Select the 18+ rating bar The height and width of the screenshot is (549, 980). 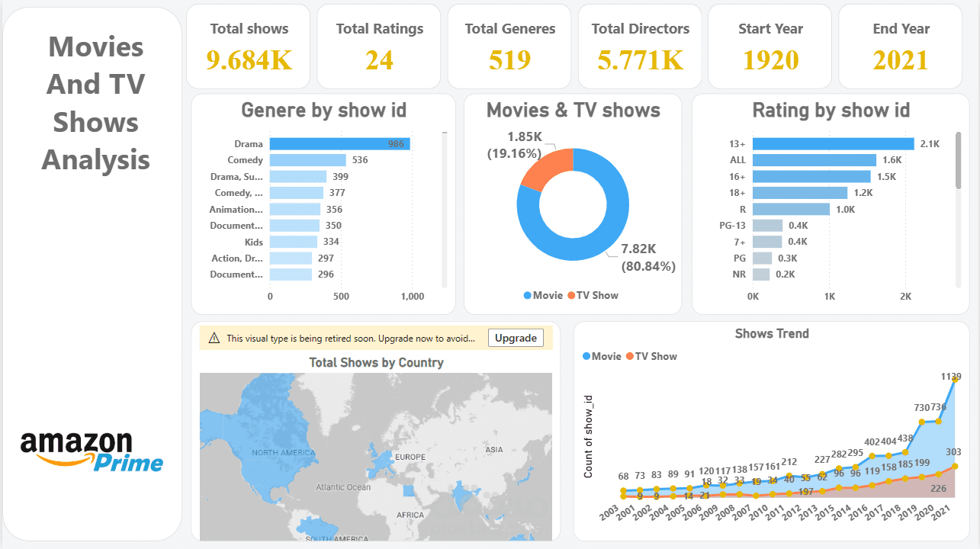[800, 193]
